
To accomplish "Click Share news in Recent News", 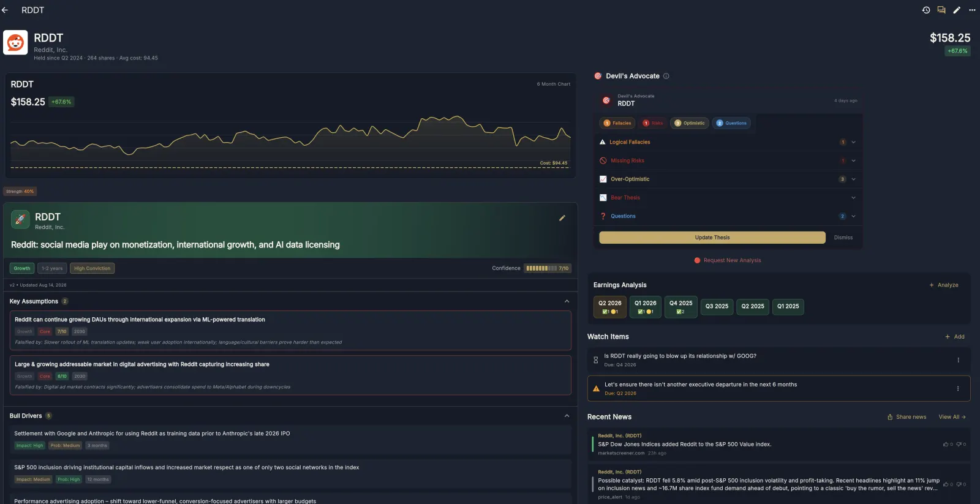I will coord(907,417).
